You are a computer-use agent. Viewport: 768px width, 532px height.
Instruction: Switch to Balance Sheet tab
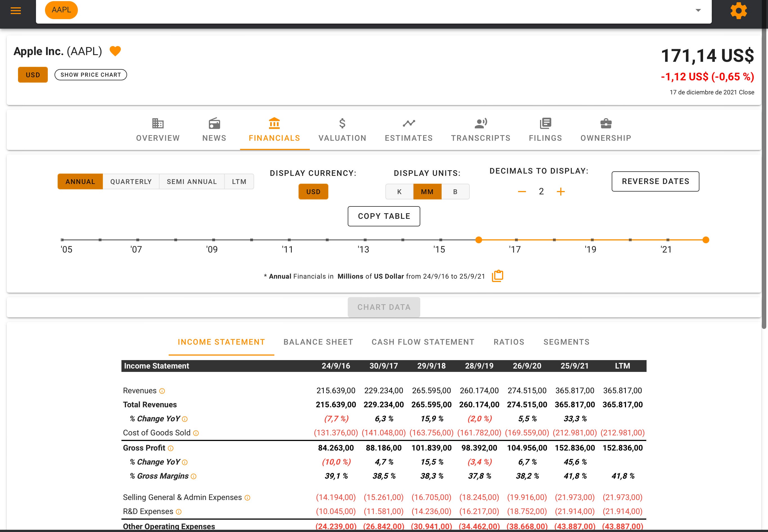(318, 342)
